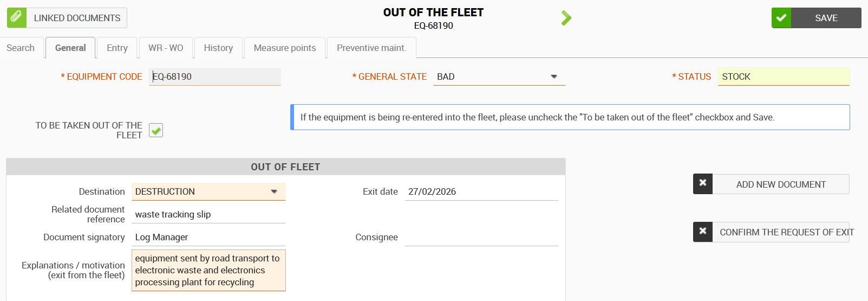Open the Measure points tab
The width and height of the screenshot is (868, 301).
[x=285, y=48]
